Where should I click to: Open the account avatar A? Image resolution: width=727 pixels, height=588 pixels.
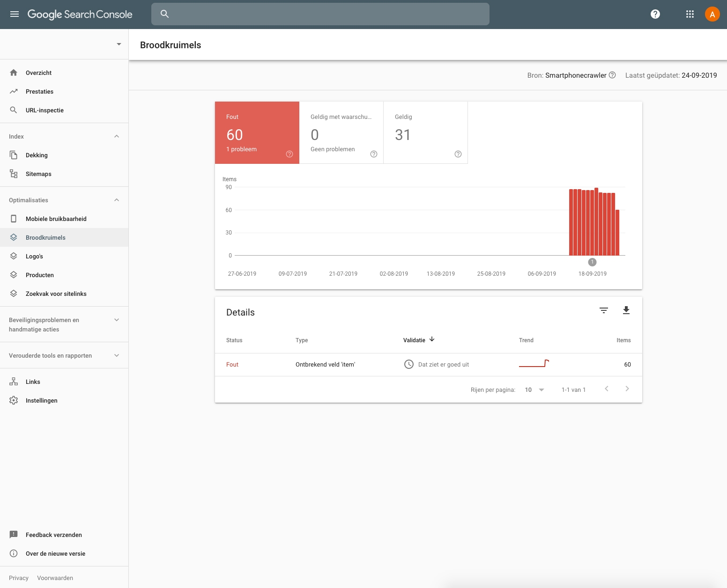(712, 14)
